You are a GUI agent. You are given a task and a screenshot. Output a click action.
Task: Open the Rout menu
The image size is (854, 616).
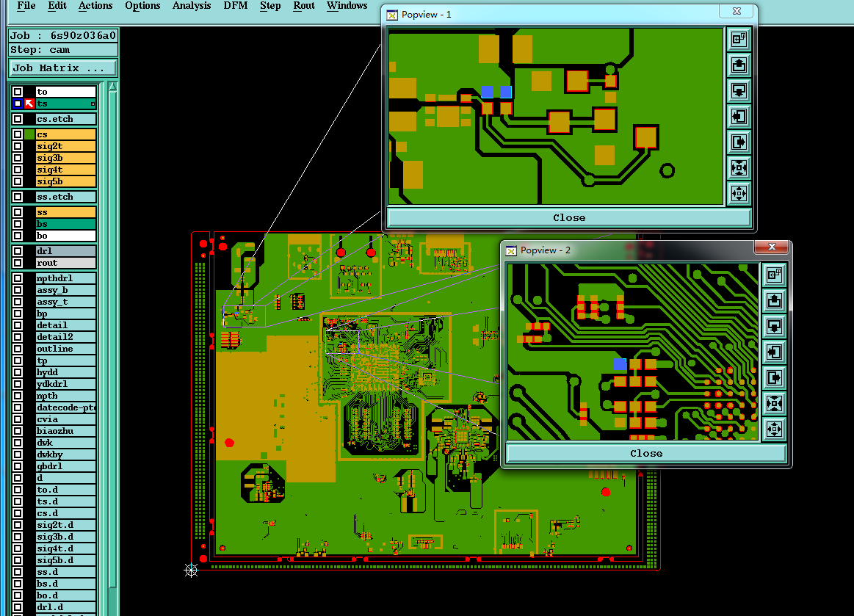click(x=304, y=6)
